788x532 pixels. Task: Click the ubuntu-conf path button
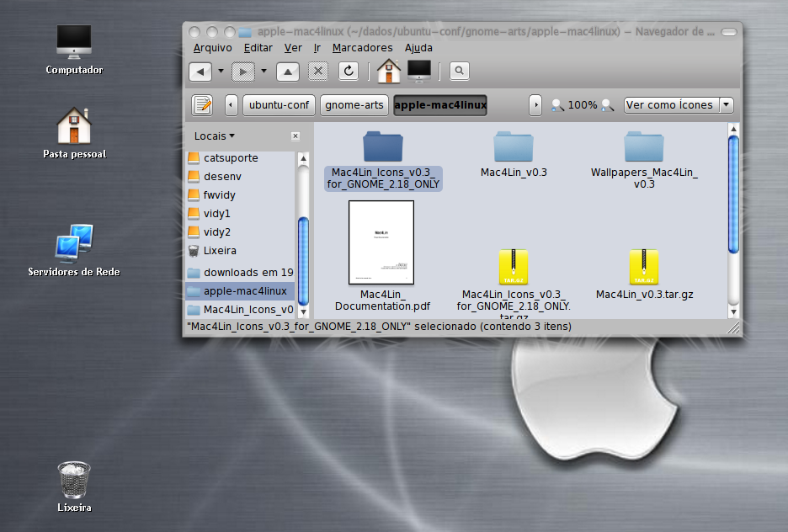[x=279, y=105]
